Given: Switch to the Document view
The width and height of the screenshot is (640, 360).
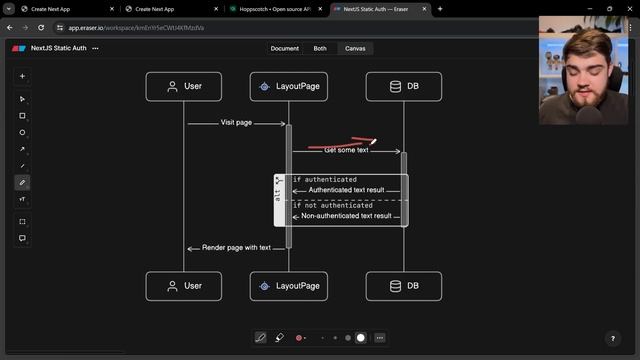Looking at the screenshot, I should pos(284,49).
